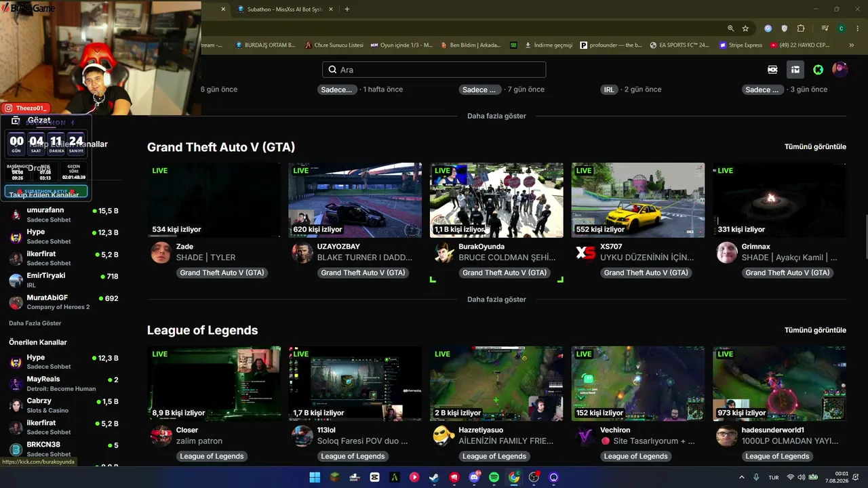Launch OBS Studio from the taskbar
Image resolution: width=868 pixels, height=488 pixels.
[534, 477]
